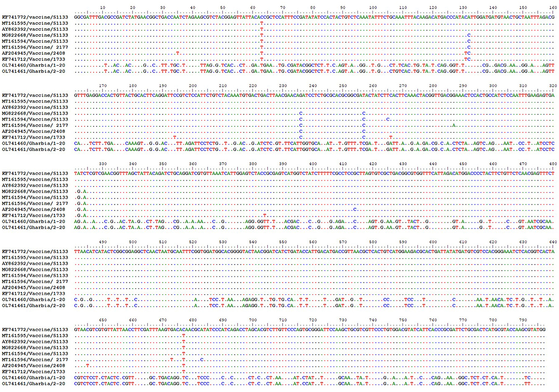Image resolution: width=559 pixels, height=392 pixels.
Task: Click MT161594/Vaccine/S1133 label in the 170–320 block
Action: 35,119
